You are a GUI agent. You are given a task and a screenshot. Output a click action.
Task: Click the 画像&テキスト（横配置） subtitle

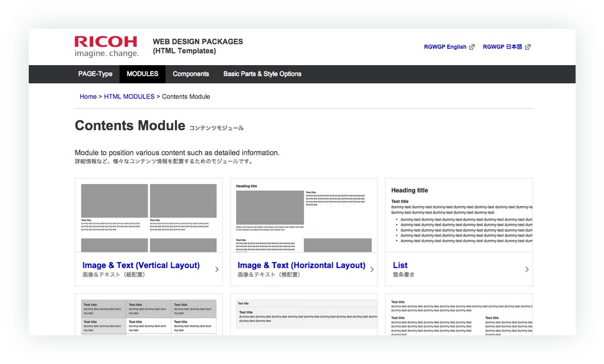(269, 275)
